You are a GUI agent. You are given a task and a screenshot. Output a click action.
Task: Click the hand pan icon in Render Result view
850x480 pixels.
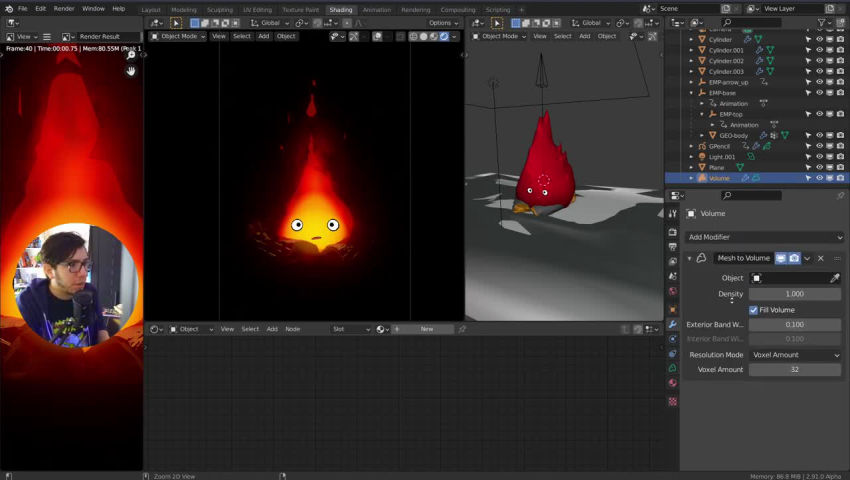pos(131,71)
